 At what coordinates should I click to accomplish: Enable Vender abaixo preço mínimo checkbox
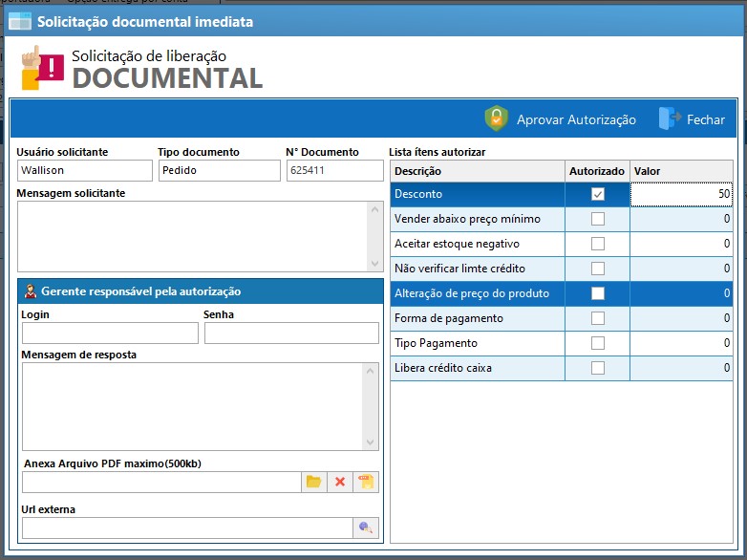pyautogui.click(x=598, y=219)
